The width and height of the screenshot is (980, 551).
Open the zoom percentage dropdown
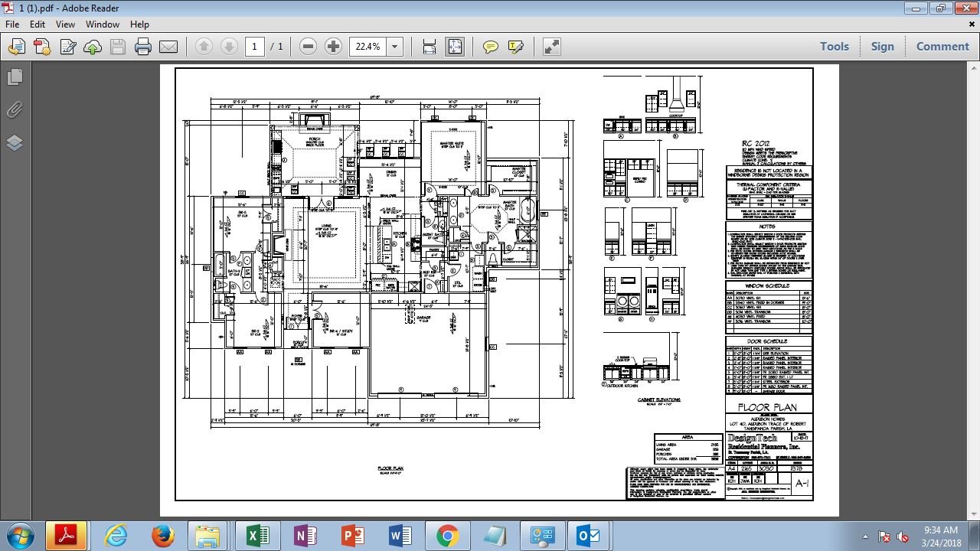[x=395, y=47]
